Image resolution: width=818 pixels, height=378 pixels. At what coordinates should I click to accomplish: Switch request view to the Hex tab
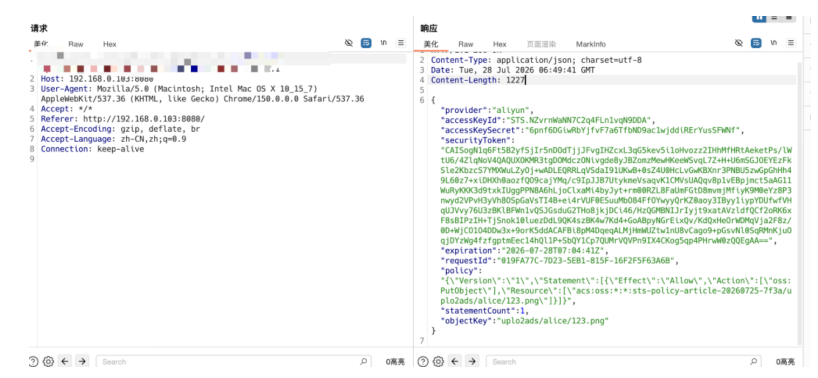[x=110, y=44]
